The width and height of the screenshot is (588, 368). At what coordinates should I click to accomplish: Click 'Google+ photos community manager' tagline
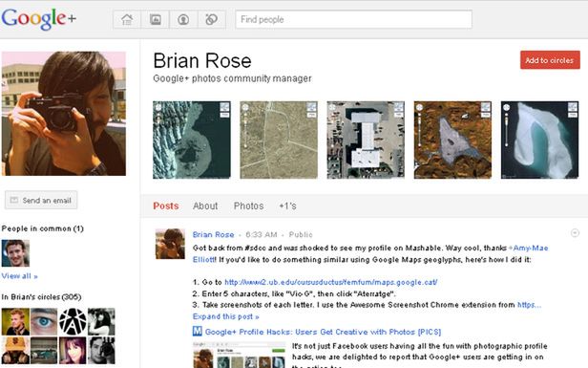click(232, 78)
